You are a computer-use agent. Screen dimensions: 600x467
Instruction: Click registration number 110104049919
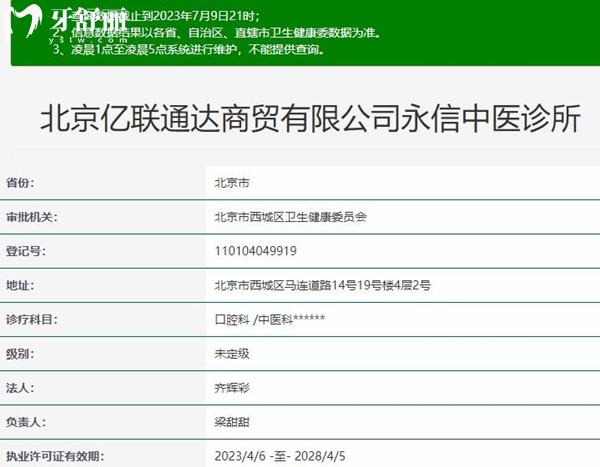tap(256, 251)
